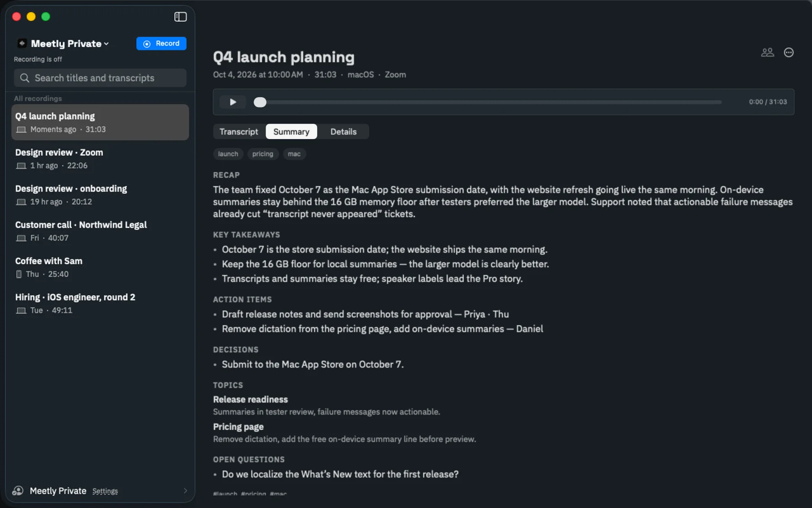Screen dimensions: 812x508
Task: Click the search magnifier icon
Action: click(x=25, y=78)
